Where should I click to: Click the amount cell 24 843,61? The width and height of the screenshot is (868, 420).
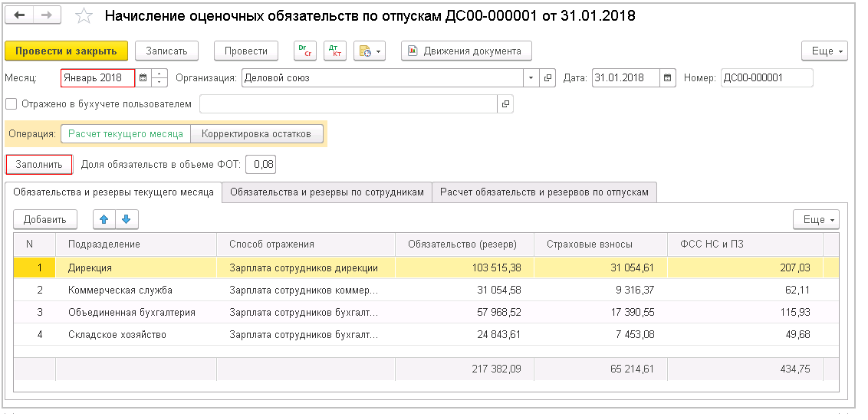(x=465, y=334)
